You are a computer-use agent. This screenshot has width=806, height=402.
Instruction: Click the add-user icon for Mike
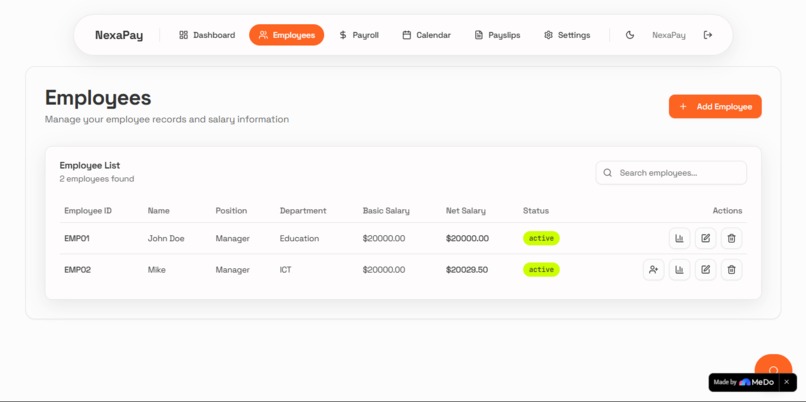click(x=653, y=270)
